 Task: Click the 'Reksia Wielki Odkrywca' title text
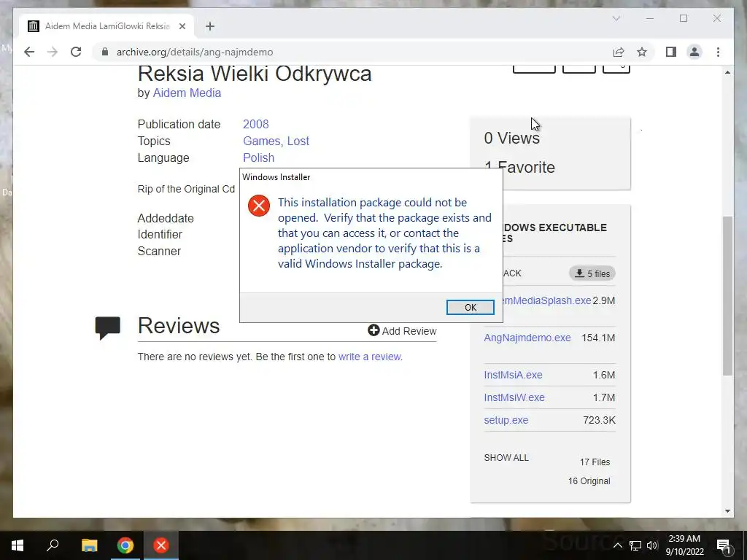[255, 74]
